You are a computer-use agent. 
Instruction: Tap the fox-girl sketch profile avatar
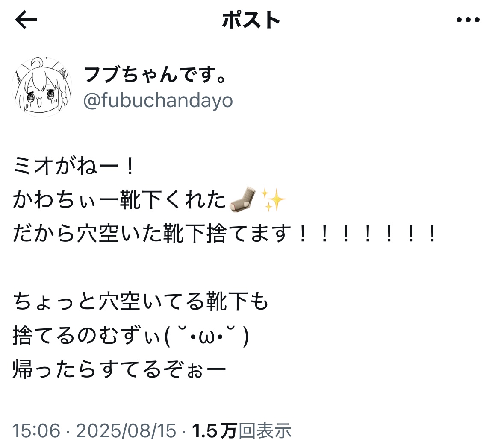(42, 87)
